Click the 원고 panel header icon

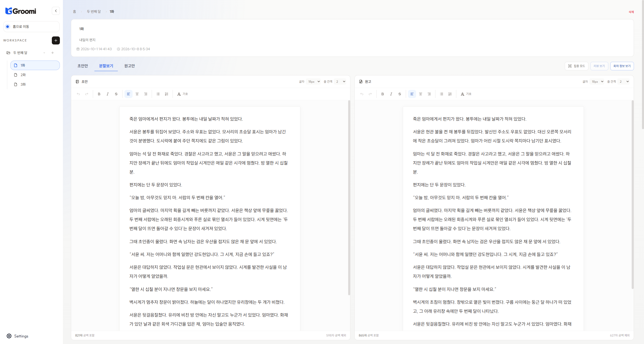point(361,82)
